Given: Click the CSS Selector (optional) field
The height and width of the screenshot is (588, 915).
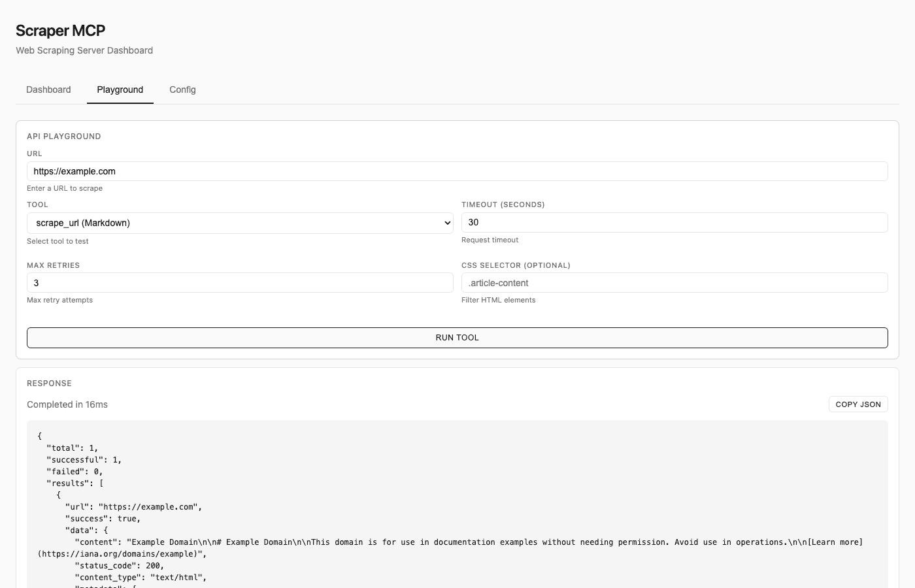Looking at the screenshot, I should coord(674,282).
